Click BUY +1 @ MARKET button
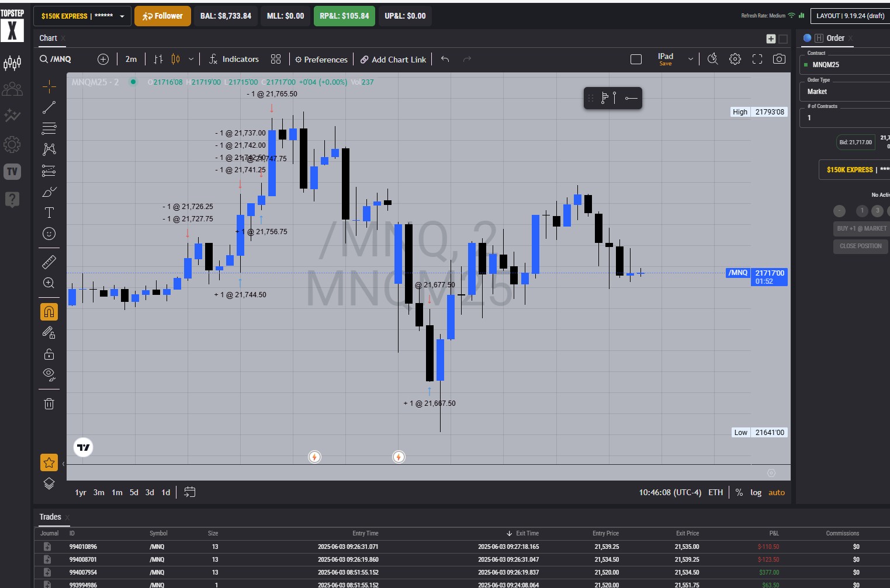 click(x=861, y=229)
